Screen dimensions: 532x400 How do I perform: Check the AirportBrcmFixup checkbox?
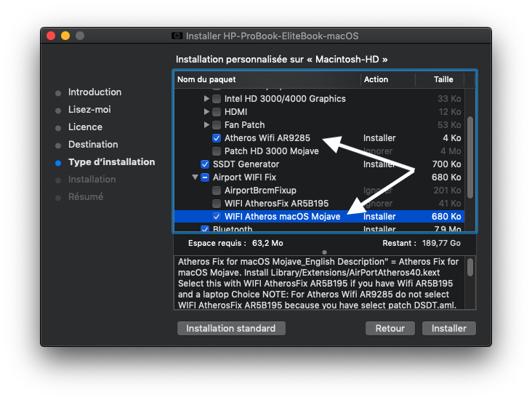(x=217, y=191)
